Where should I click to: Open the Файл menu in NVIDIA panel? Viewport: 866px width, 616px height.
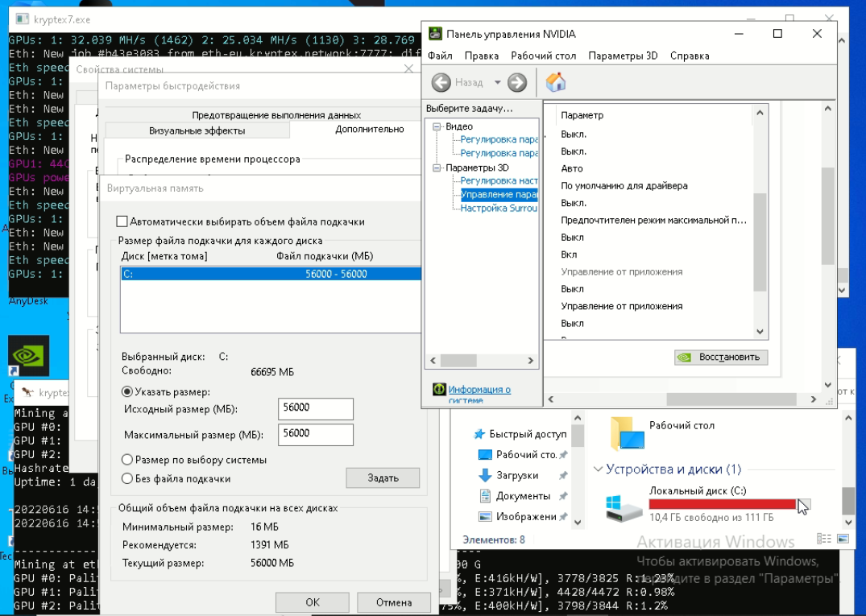point(440,56)
